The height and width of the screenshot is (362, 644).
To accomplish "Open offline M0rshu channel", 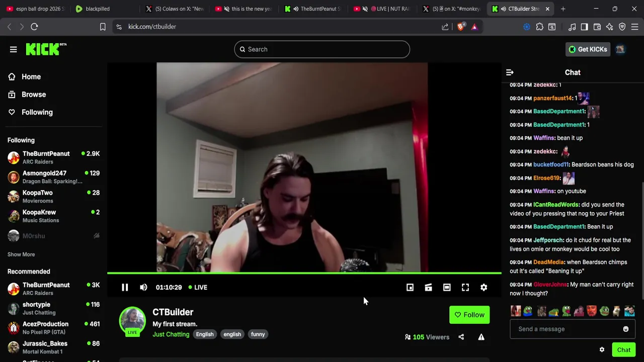I will [x=53, y=236].
